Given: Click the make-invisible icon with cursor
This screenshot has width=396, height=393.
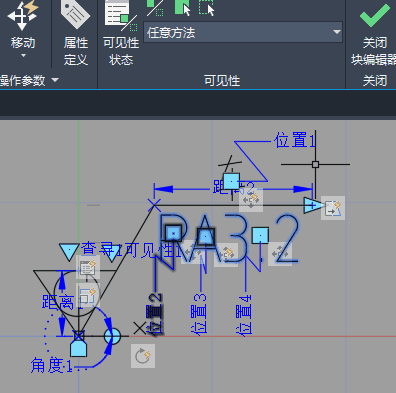Looking at the screenshot, I should [x=182, y=8].
